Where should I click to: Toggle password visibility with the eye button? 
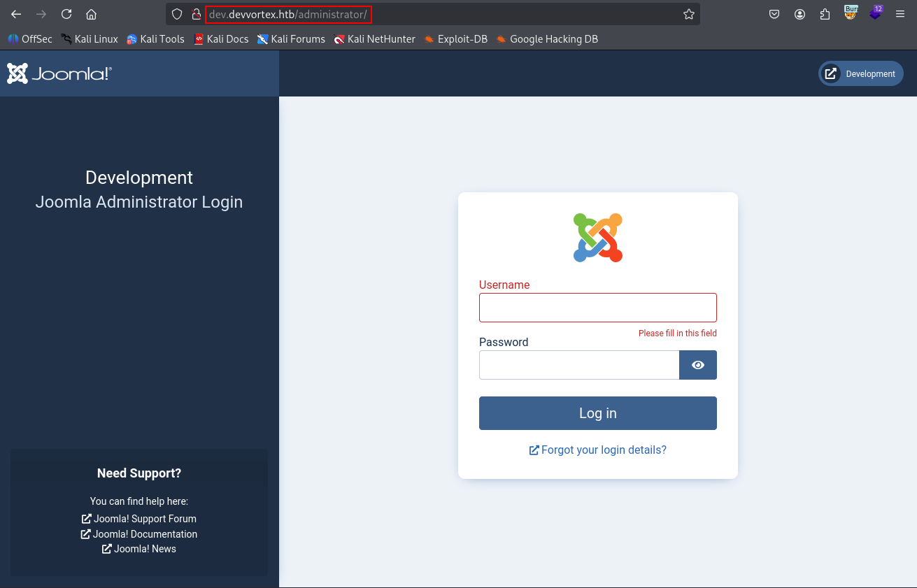click(698, 365)
